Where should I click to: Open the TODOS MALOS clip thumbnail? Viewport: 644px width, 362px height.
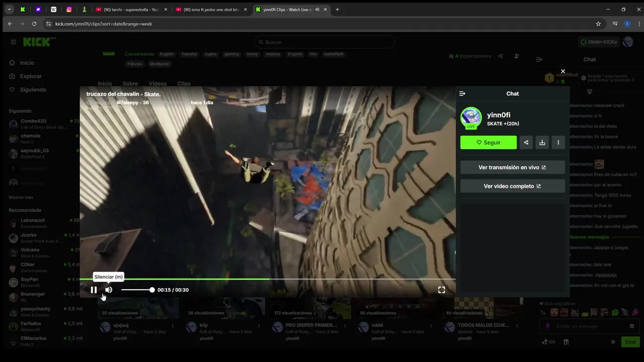[483, 308]
